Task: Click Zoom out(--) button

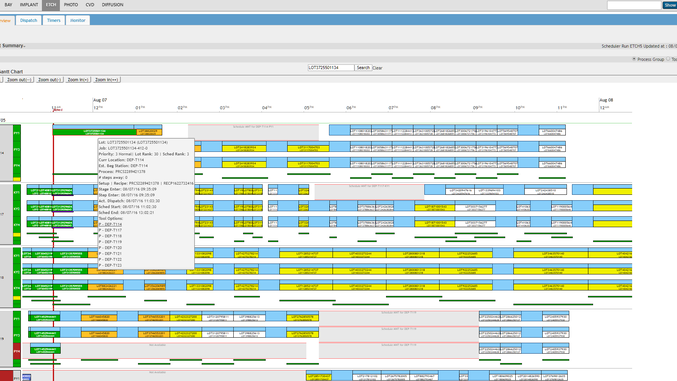Action: point(19,80)
